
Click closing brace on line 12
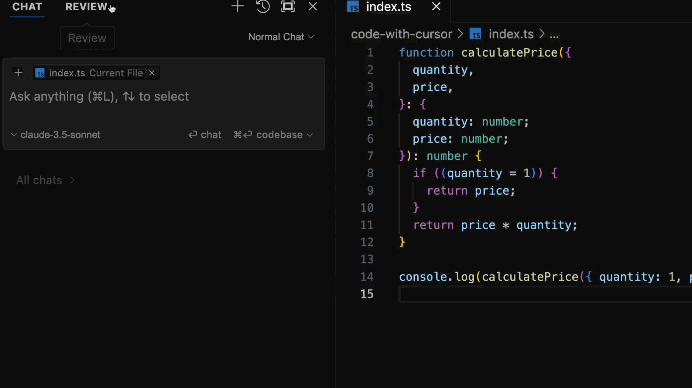coord(402,242)
